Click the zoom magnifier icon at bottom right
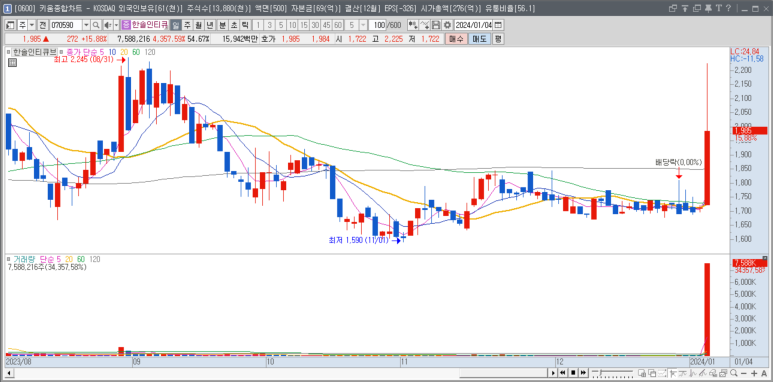This screenshot has height=382, width=773. pyautogui.click(x=734, y=373)
